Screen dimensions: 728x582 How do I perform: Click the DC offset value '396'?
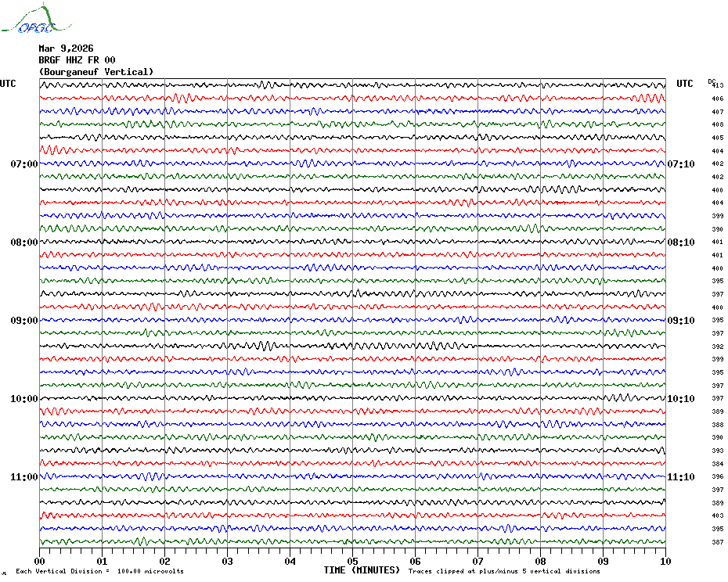pyautogui.click(x=718, y=476)
